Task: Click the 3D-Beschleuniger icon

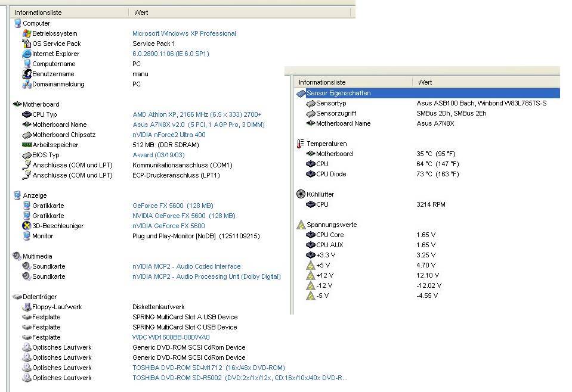Action: pyautogui.click(x=27, y=226)
